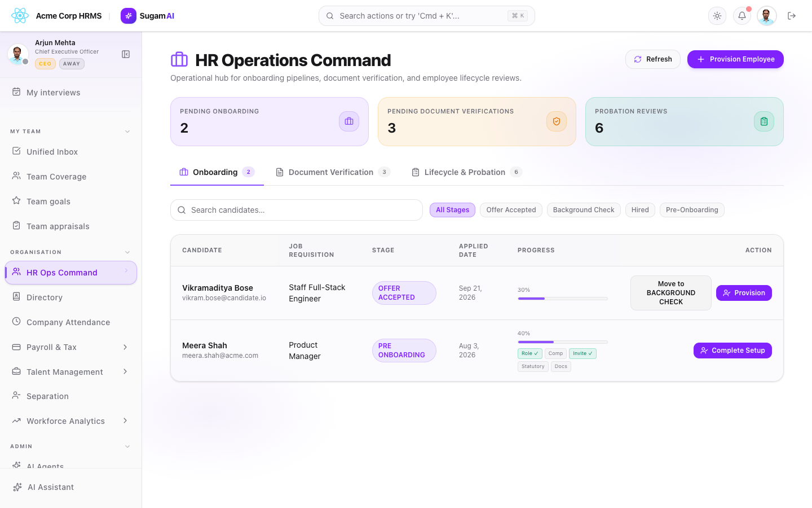Image resolution: width=812 pixels, height=508 pixels.
Task: Switch to the Onboarding tab
Action: coord(217,172)
